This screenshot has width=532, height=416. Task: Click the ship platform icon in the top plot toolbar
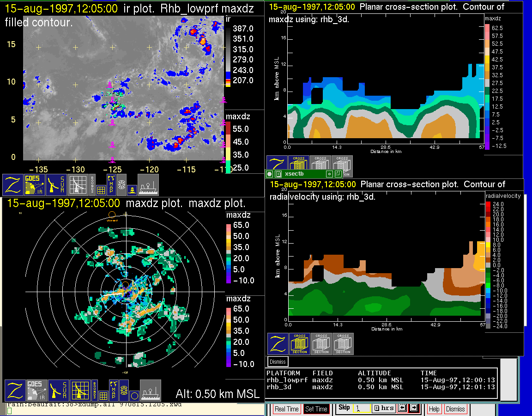148,184
